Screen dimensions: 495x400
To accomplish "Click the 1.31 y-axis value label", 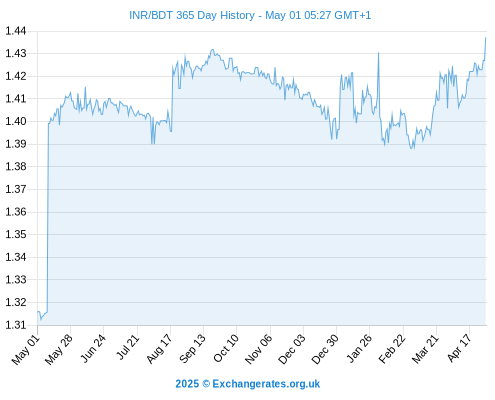I will coord(15,325).
